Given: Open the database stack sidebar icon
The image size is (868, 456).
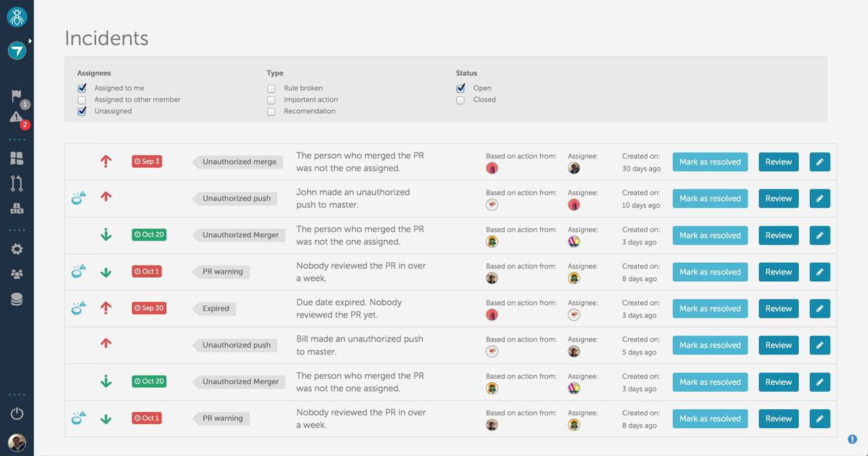Looking at the screenshot, I should 17,299.
